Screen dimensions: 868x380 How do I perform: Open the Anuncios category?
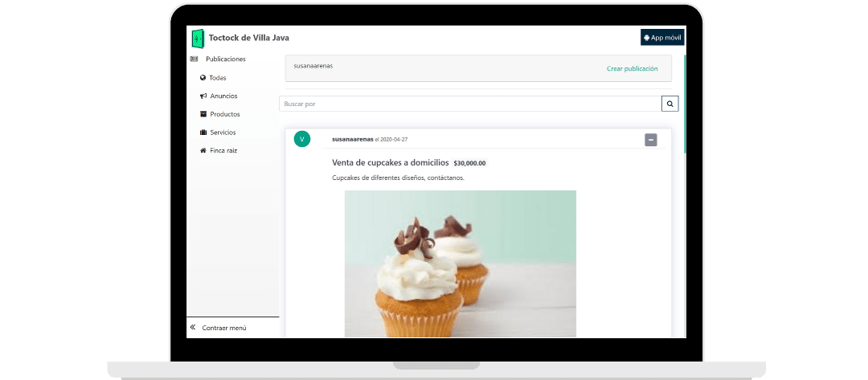[x=223, y=96]
